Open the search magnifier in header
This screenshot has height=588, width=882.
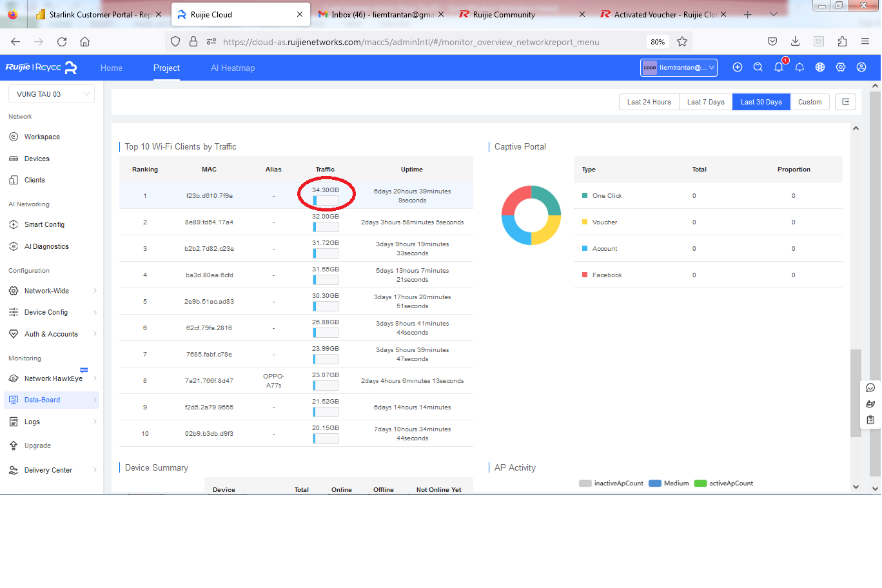pos(758,68)
